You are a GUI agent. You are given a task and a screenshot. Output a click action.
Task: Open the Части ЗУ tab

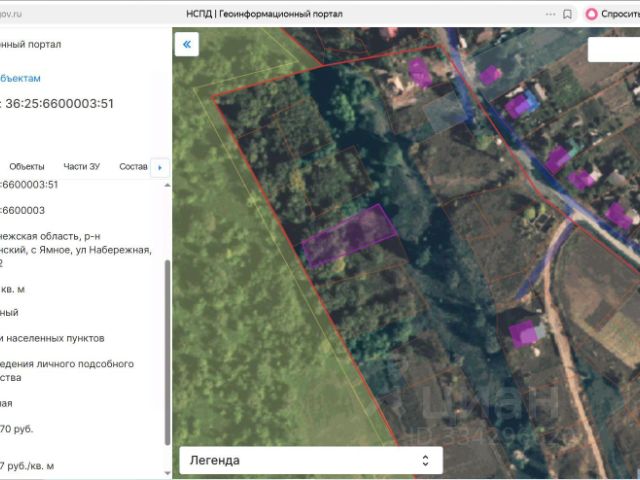(82, 167)
